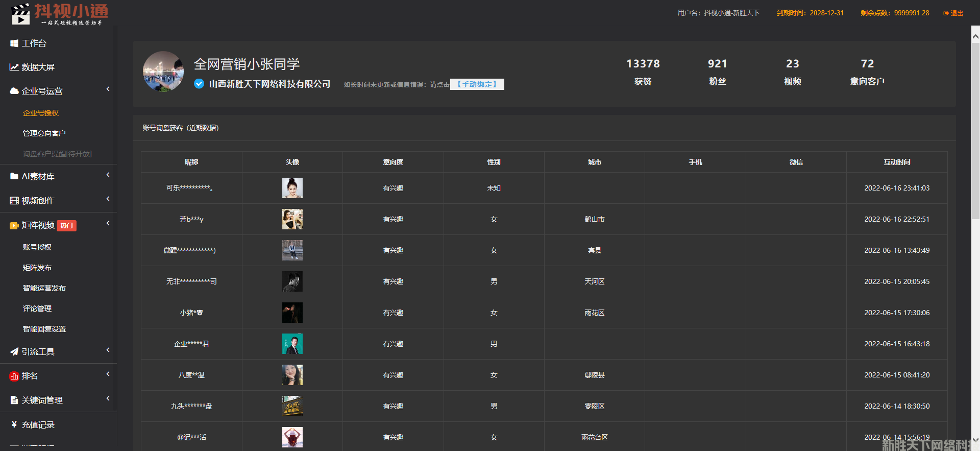This screenshot has width=980, height=451.
Task: Collapse the 矩阵视频 menu chevron
Action: [108, 224]
